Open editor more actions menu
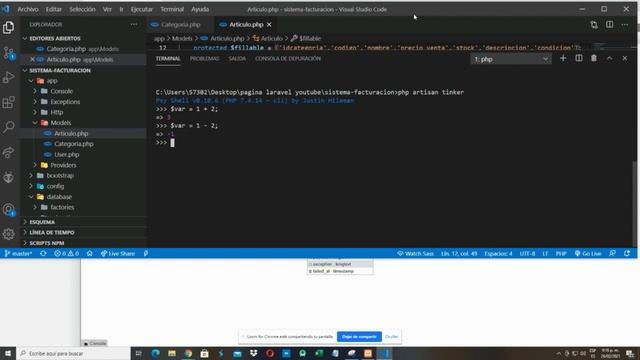Viewport: 640px width, 360px height. (625, 24)
